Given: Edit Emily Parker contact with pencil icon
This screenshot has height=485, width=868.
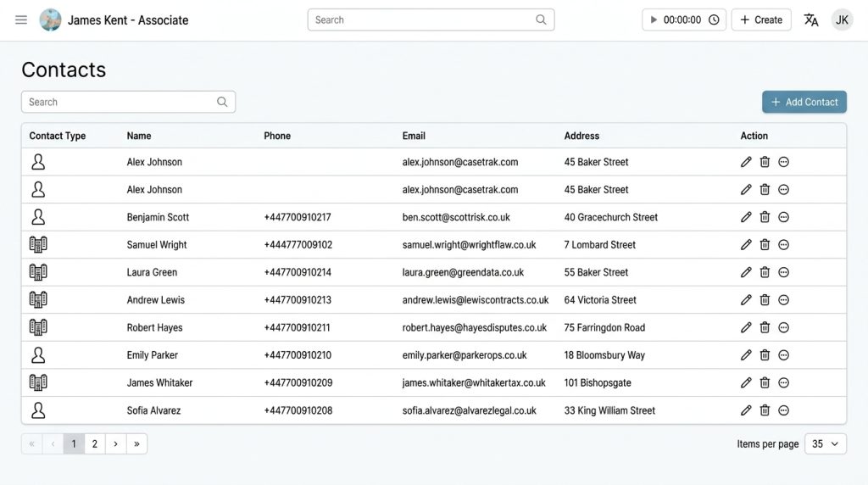Looking at the screenshot, I should [746, 355].
